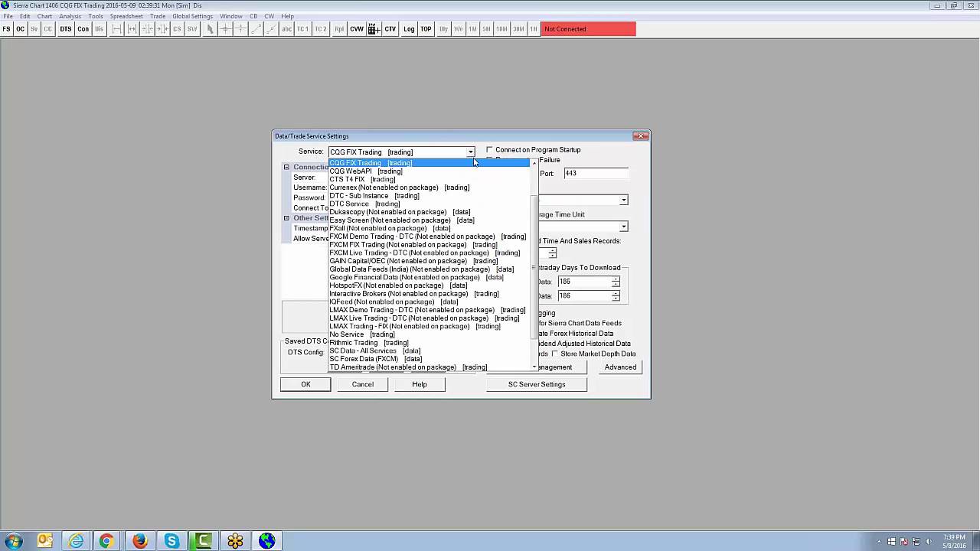Click the 30M timeframe toolbar button
The width and height of the screenshot is (980, 551).
click(519, 29)
